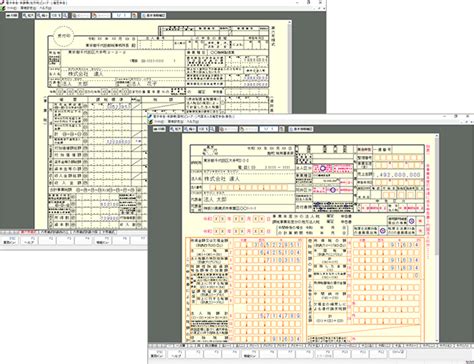Screen dimensions: 474x364
Task: Open the zoom percentage dropdown in back window
Action: (x=56, y=15)
